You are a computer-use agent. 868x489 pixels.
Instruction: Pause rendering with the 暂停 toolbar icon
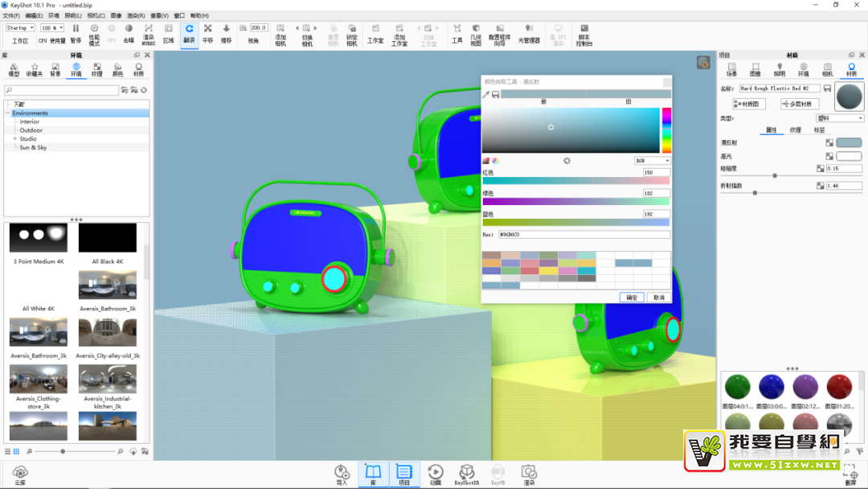(76, 32)
